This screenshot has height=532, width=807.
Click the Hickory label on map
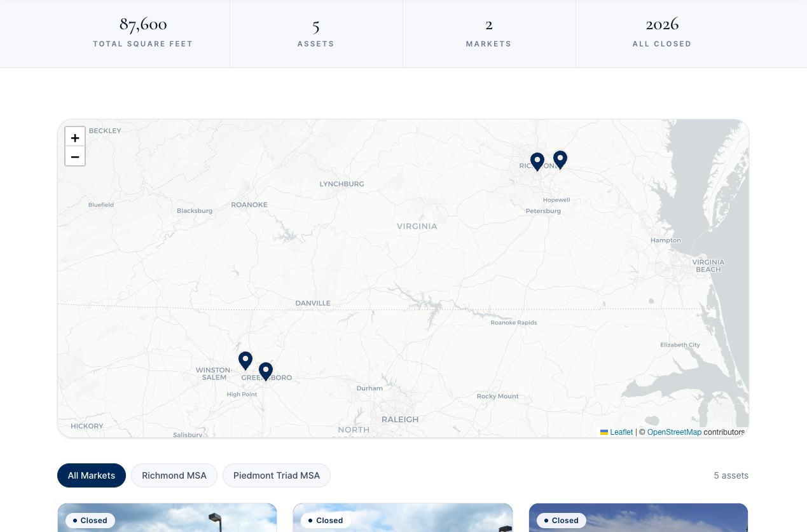point(87,426)
